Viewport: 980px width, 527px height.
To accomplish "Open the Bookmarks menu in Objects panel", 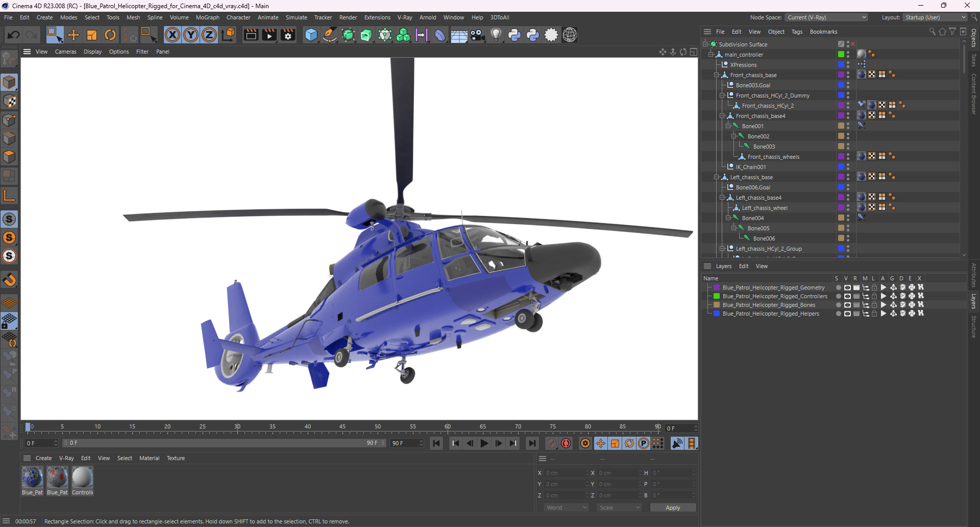I will [x=823, y=32].
